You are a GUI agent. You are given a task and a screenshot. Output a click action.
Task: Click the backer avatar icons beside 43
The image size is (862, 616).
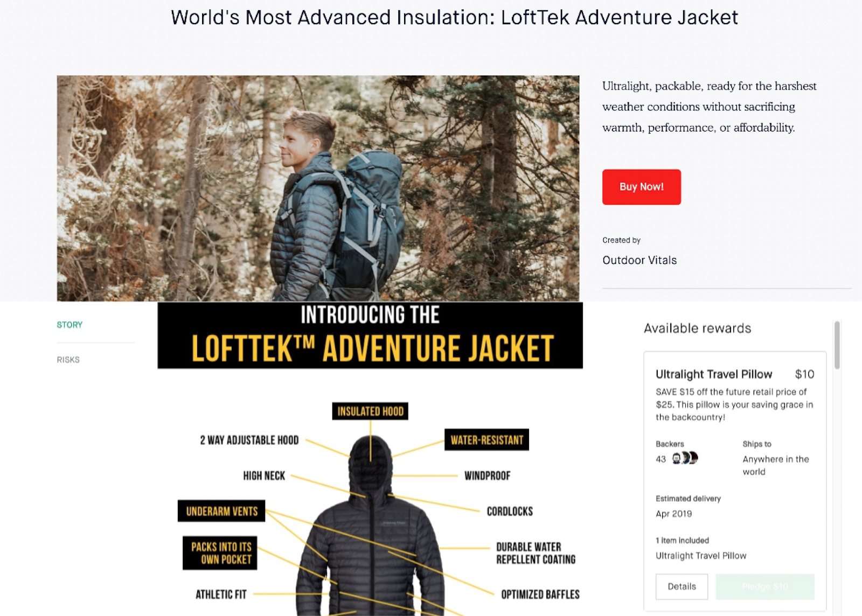tap(685, 458)
